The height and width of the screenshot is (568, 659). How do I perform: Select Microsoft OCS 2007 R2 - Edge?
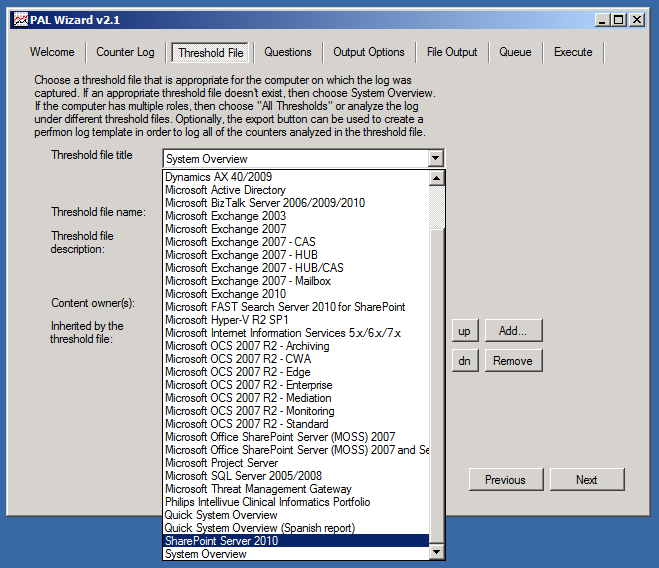pyautogui.click(x=296, y=373)
